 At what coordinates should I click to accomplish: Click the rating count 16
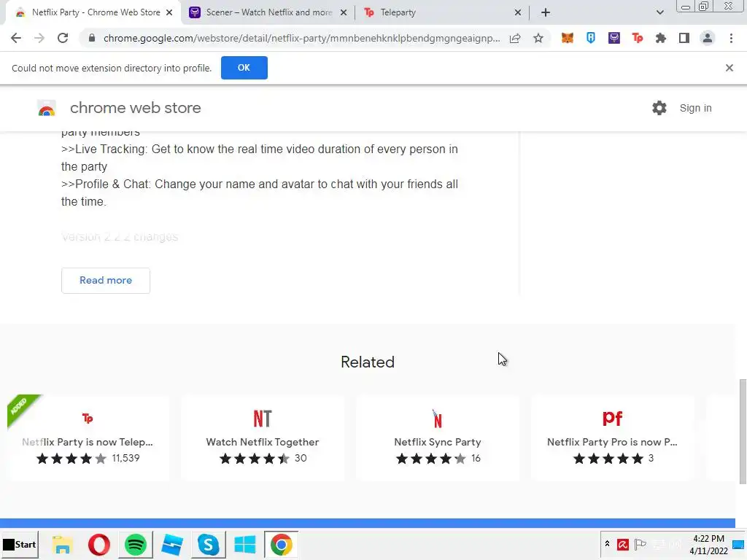[476, 458]
